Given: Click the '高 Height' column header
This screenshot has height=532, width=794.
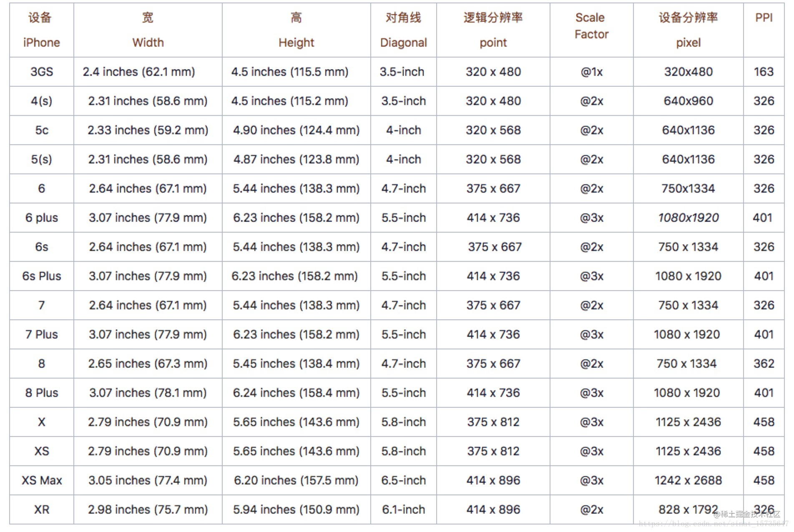Looking at the screenshot, I should pyautogui.click(x=296, y=30).
